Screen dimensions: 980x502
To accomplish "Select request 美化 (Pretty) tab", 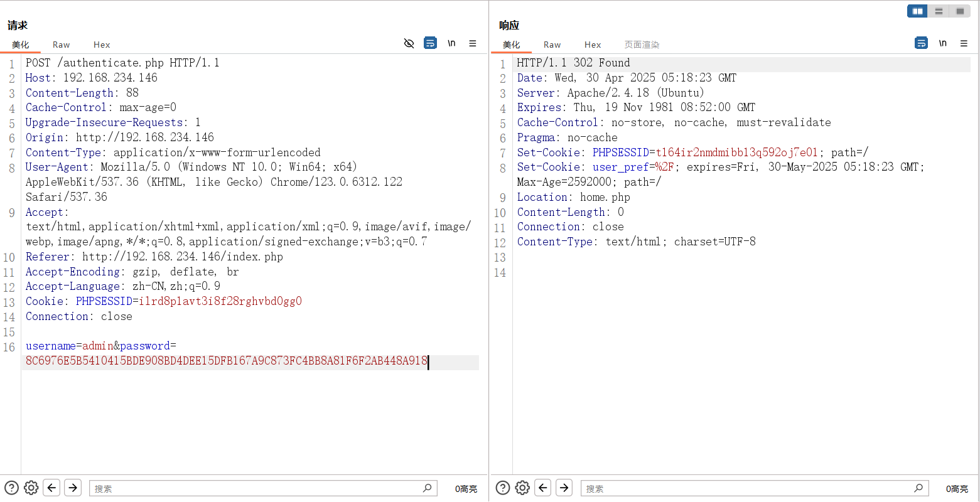I will (x=20, y=45).
